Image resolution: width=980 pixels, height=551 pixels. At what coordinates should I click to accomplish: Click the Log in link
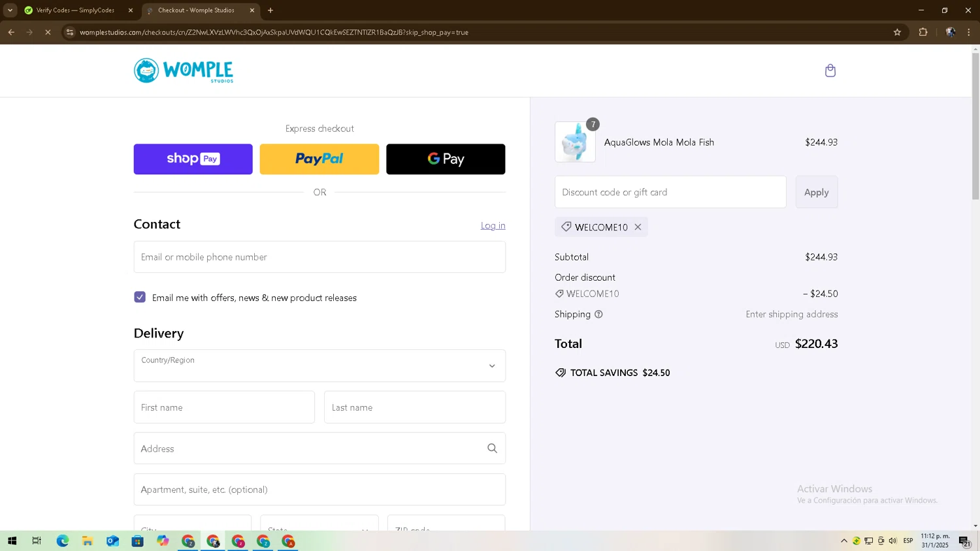(493, 225)
